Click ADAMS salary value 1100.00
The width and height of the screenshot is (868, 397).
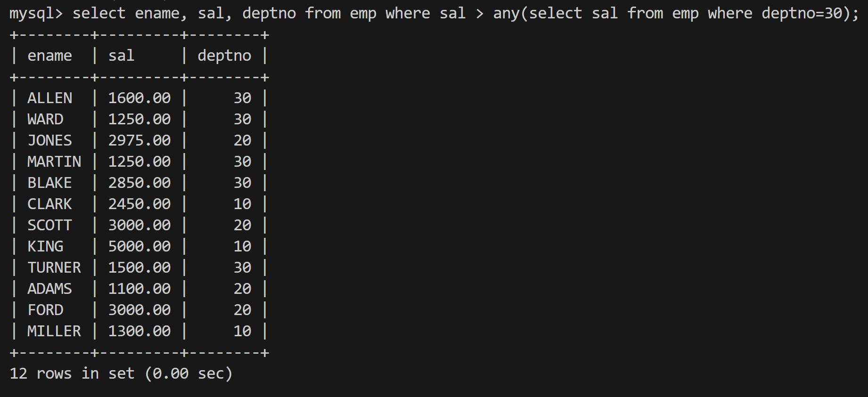pos(139,289)
